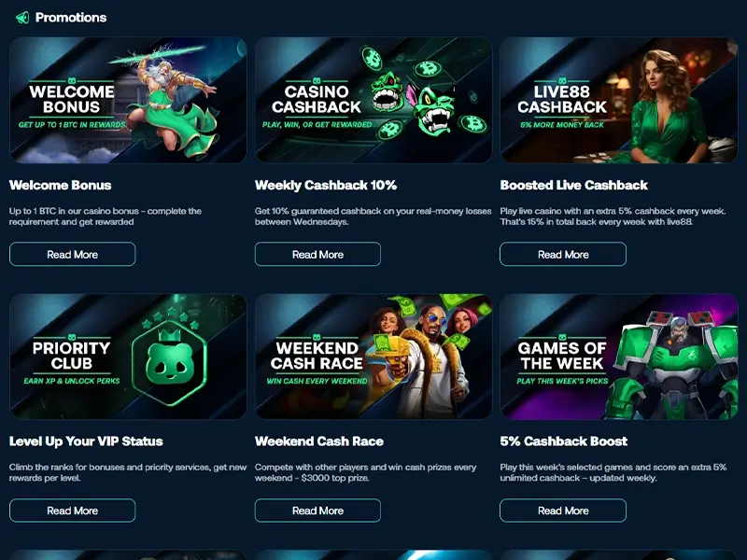Read more about Weekend Cash Race
Image resolution: width=747 pixels, height=560 pixels.
point(317,511)
